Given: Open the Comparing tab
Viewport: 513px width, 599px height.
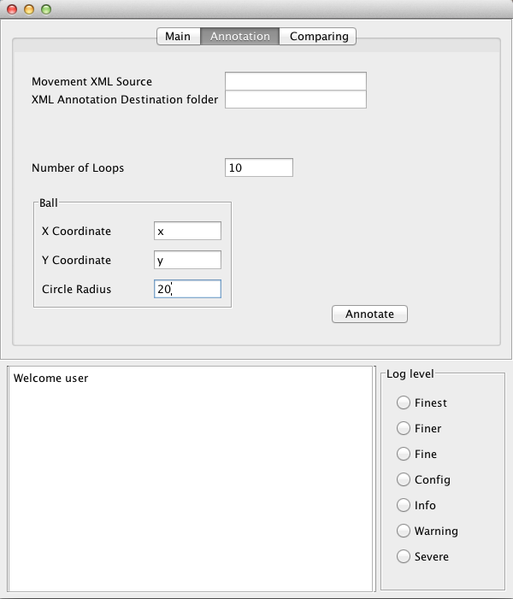Looking at the screenshot, I should coord(319,36).
